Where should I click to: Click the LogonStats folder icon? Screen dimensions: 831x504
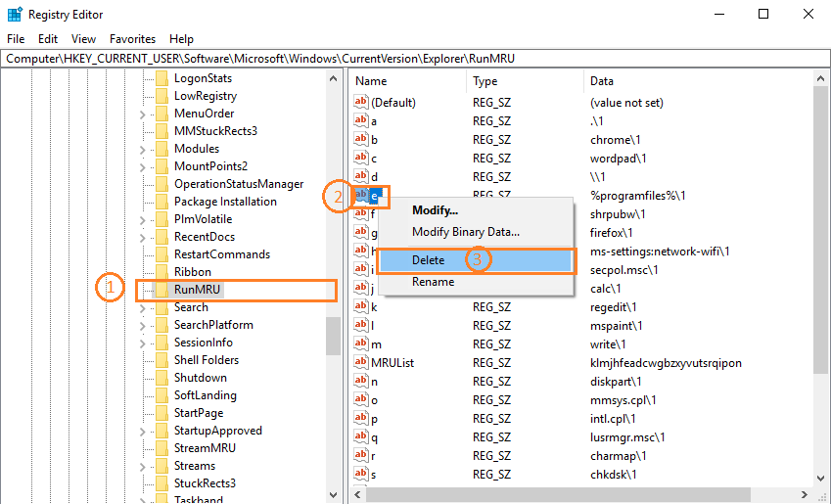pos(162,78)
